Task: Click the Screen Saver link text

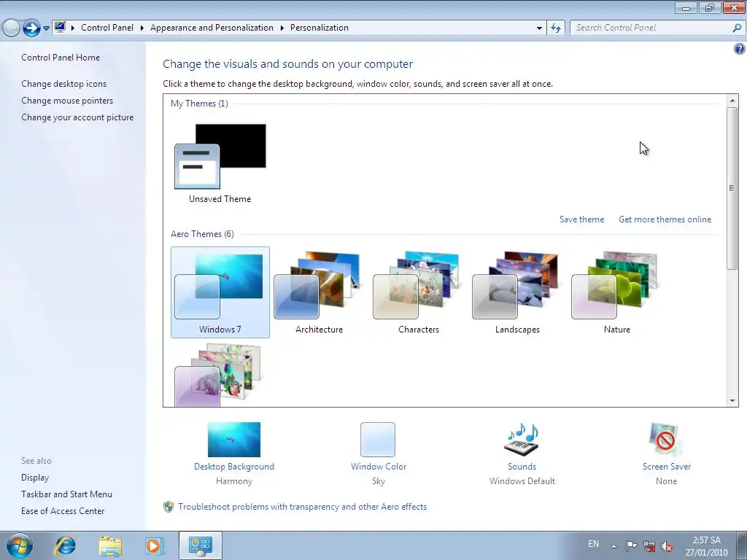Action: click(x=667, y=467)
